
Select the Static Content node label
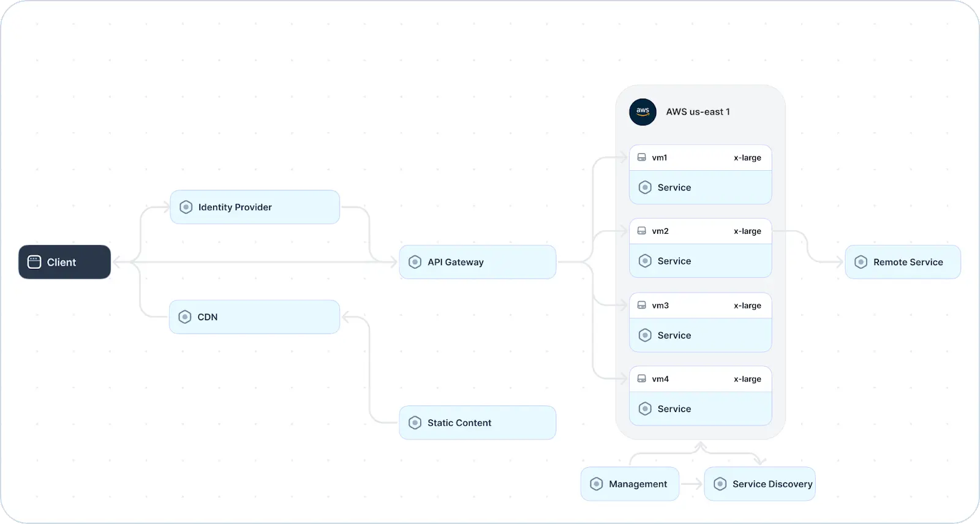(x=459, y=423)
